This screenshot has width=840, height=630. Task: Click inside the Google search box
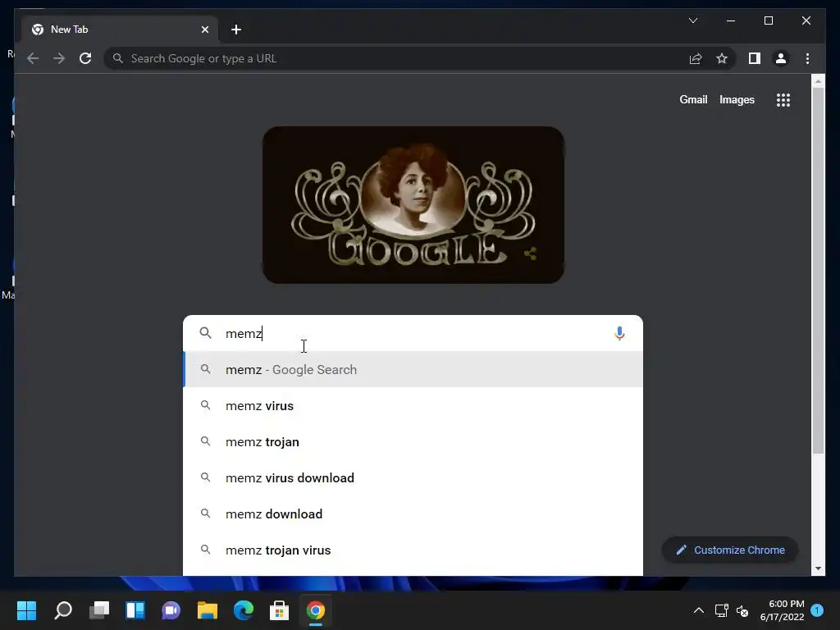(x=413, y=333)
